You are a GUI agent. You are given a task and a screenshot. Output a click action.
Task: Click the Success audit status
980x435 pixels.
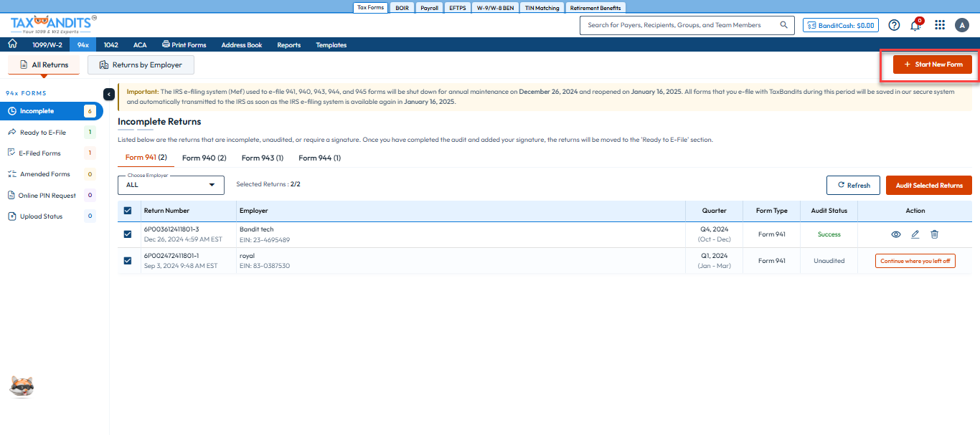click(x=829, y=234)
